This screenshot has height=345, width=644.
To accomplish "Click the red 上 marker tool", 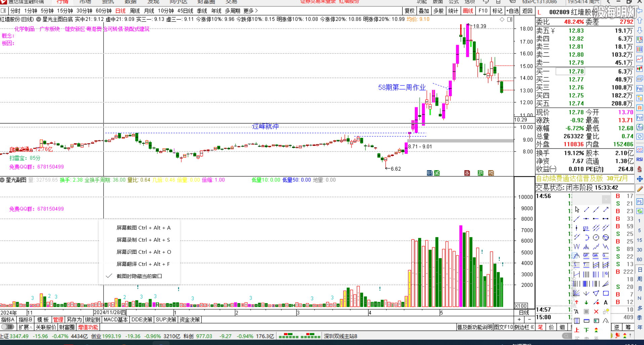I will click(577, 330).
